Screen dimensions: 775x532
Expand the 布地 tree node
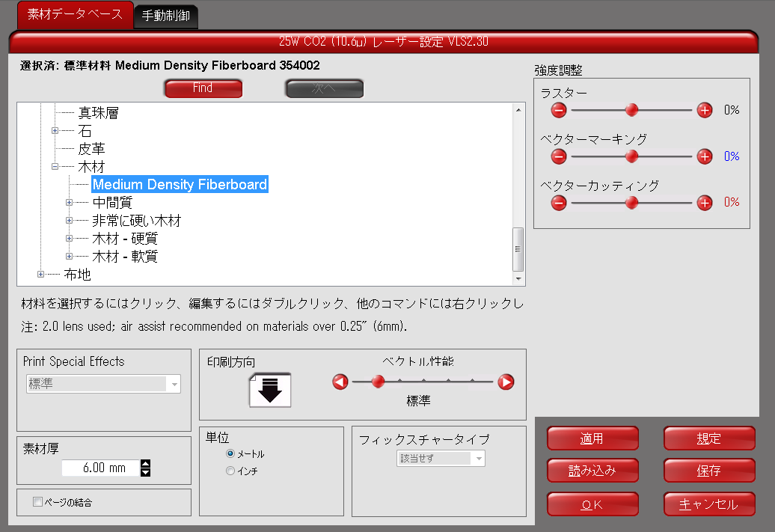[40, 275]
